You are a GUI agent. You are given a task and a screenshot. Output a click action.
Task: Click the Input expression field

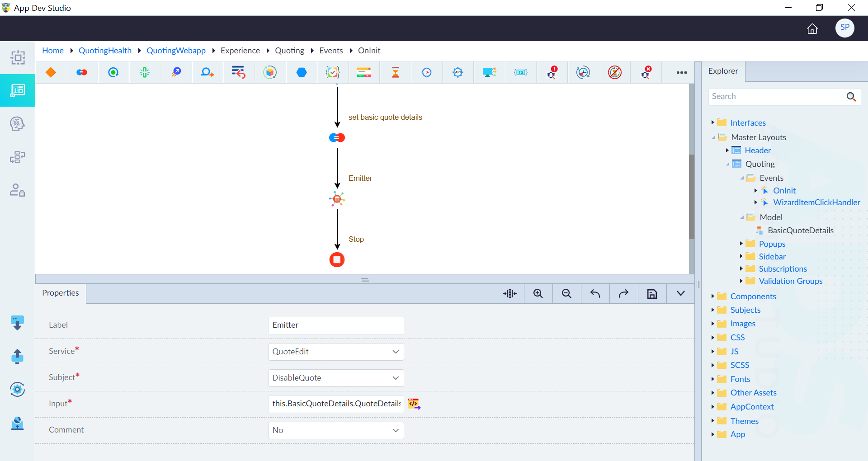coord(336,404)
